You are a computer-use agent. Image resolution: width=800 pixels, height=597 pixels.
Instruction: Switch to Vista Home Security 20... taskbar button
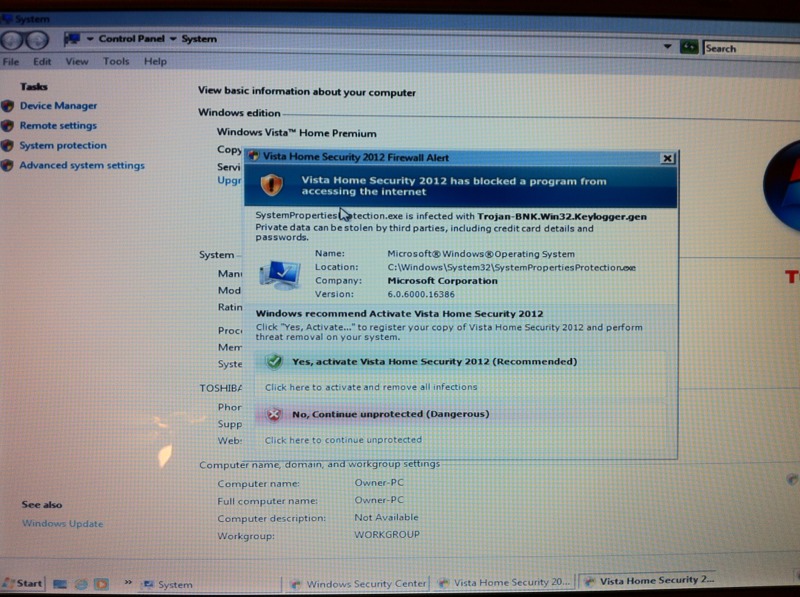coord(505,582)
